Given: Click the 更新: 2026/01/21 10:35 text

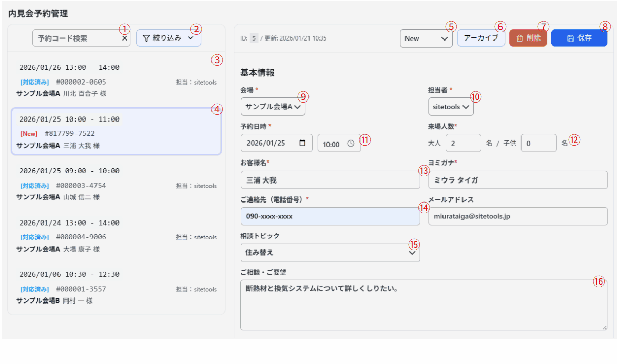Looking at the screenshot, I should coord(295,38).
